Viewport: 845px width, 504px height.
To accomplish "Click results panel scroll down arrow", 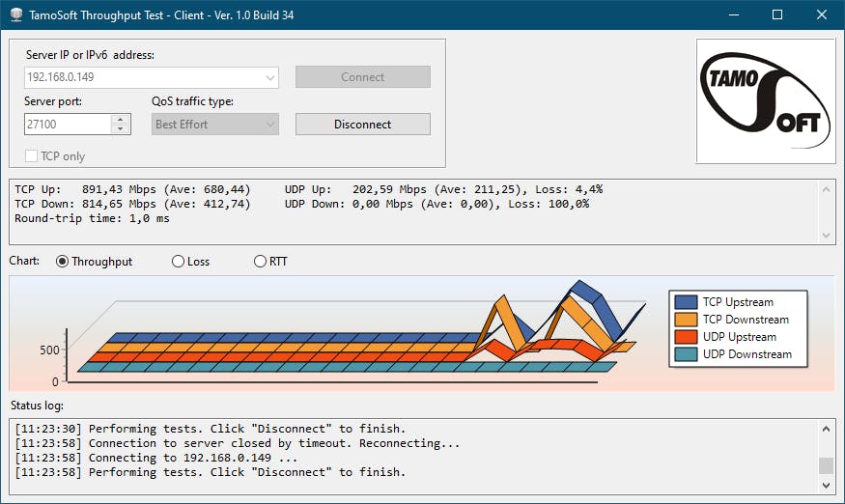I will click(x=826, y=235).
